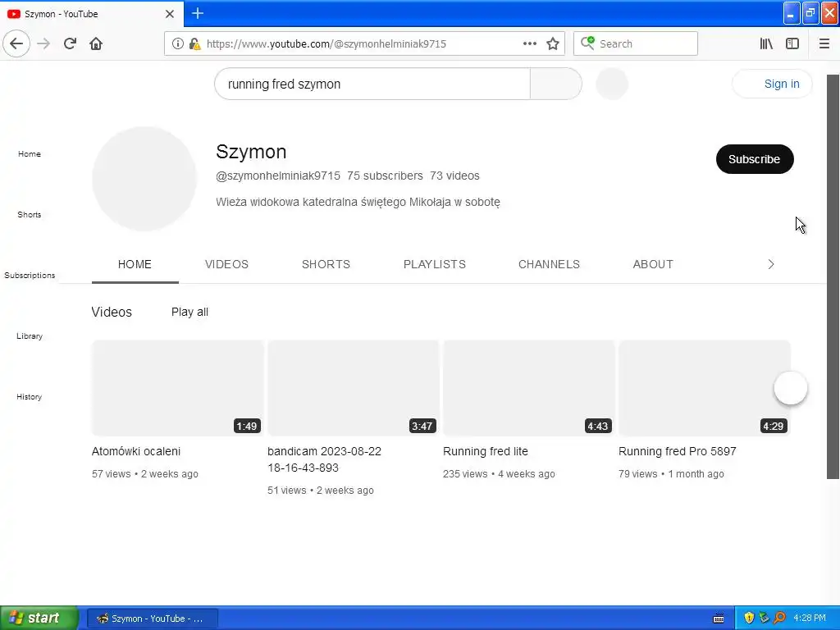Click the taskbar clock showing 4:28 PM
This screenshot has width=840, height=630.
(x=810, y=619)
